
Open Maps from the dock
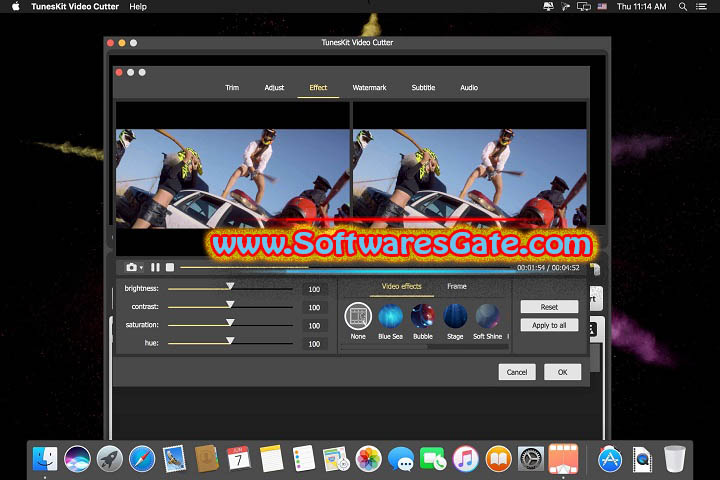tap(336, 458)
